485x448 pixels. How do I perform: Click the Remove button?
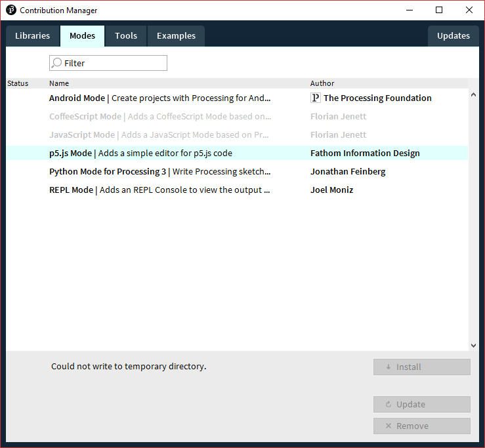pyautogui.click(x=421, y=426)
